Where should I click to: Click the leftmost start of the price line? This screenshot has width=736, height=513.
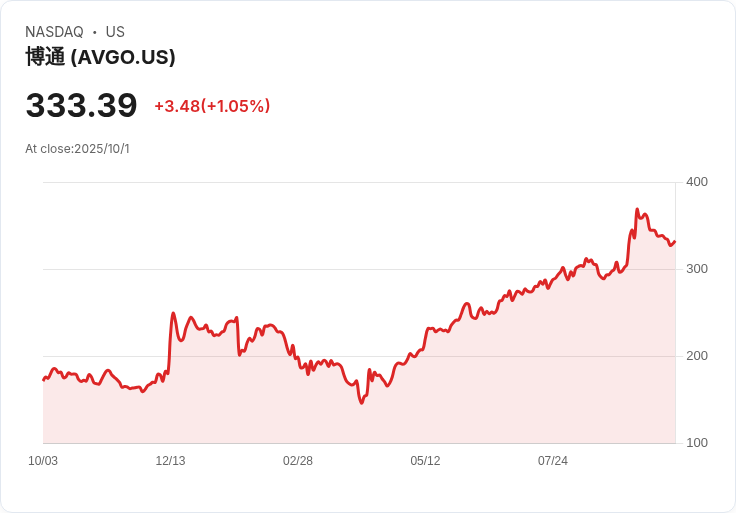(x=43, y=380)
